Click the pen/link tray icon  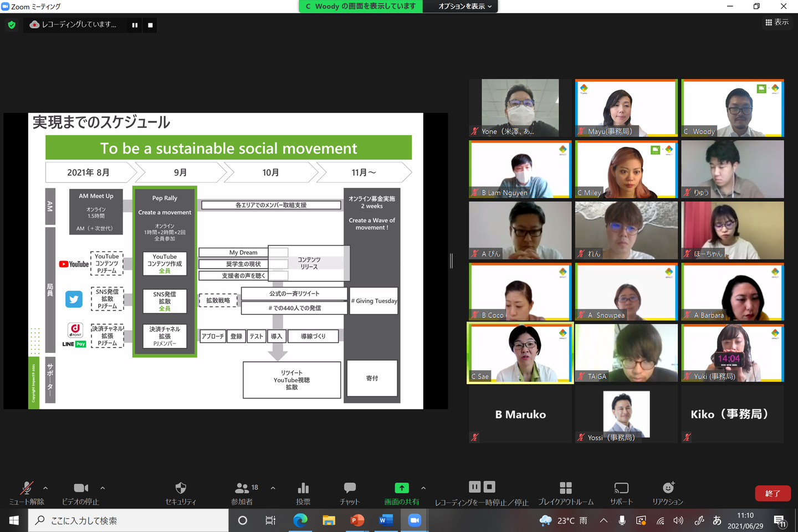[699, 520]
